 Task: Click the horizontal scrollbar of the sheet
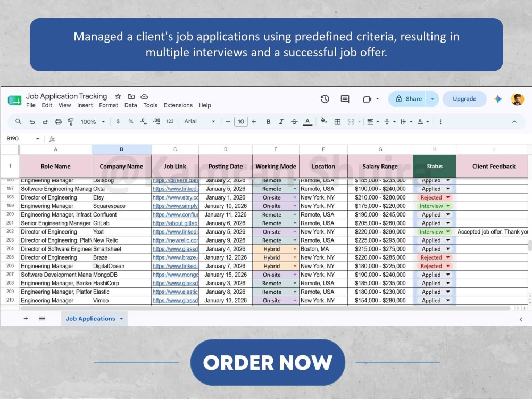pyautogui.click(x=265, y=309)
